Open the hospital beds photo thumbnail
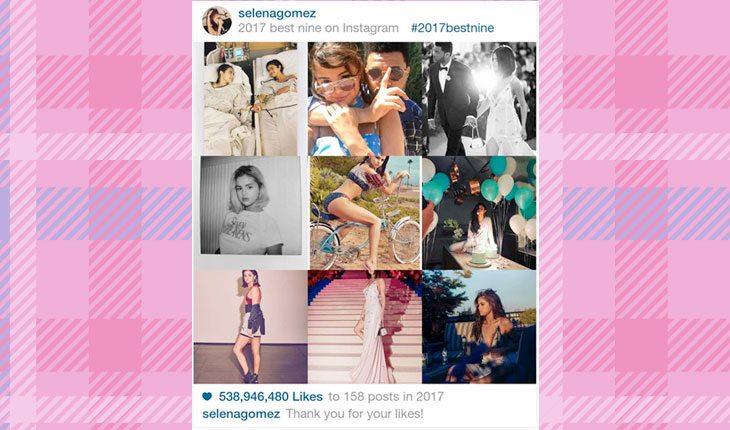 (x=250, y=99)
